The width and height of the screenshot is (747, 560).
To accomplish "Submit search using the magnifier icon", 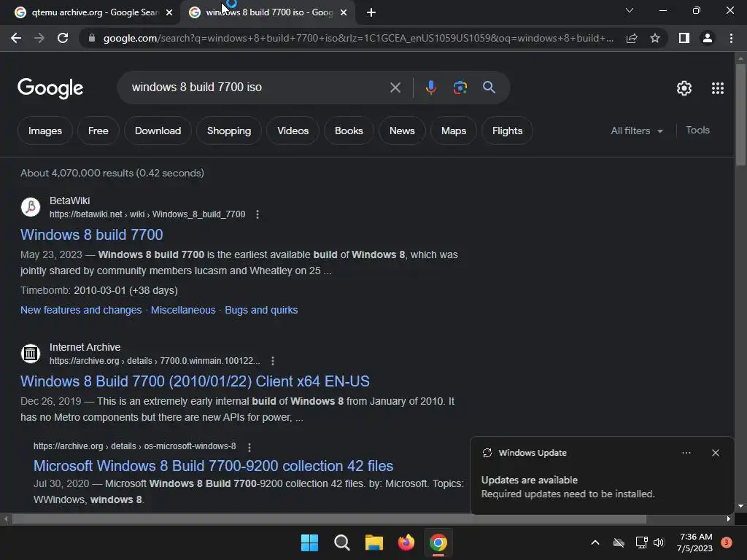I will (x=489, y=87).
